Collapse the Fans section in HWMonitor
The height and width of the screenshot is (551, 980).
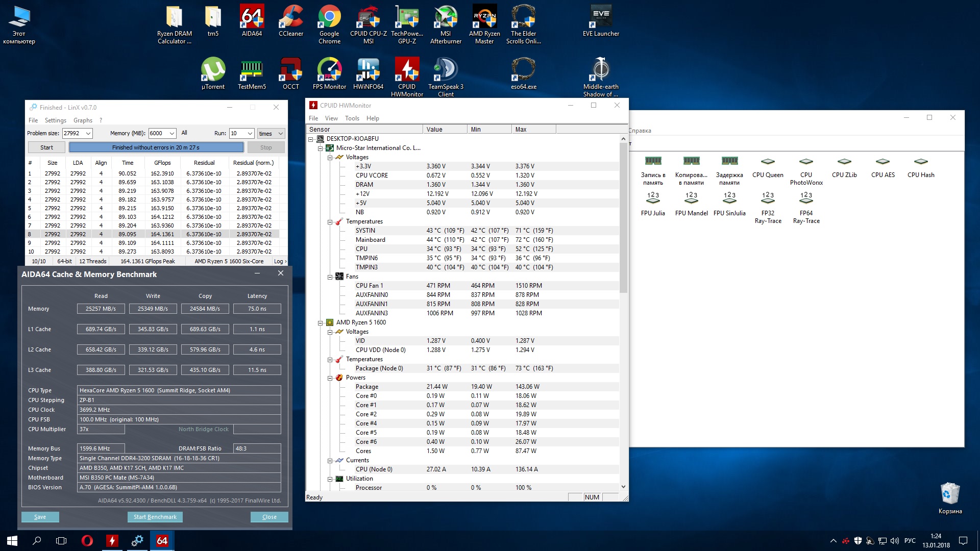(330, 277)
